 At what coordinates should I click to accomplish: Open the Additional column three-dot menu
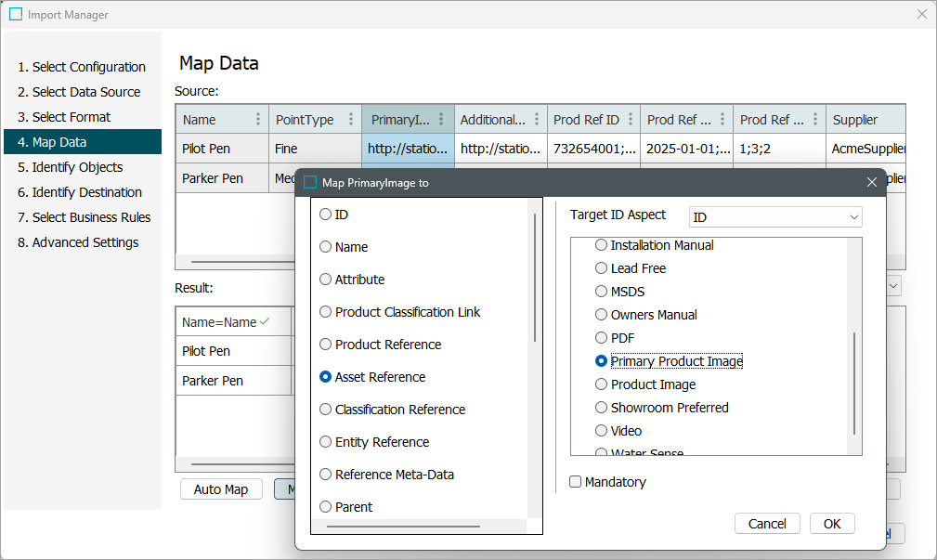(537, 120)
